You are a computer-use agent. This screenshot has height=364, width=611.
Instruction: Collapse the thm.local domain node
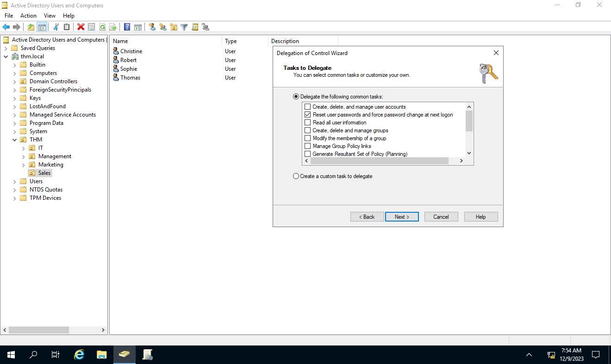point(6,56)
